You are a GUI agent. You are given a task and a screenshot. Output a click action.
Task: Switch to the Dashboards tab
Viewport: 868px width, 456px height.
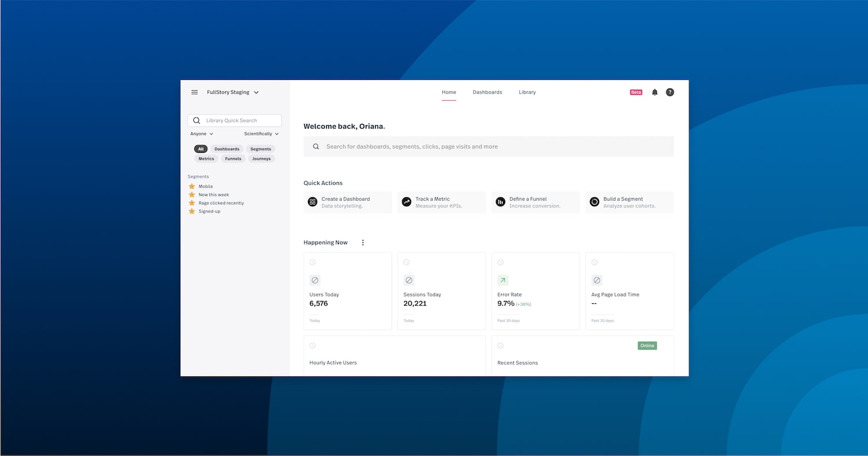pyautogui.click(x=487, y=92)
